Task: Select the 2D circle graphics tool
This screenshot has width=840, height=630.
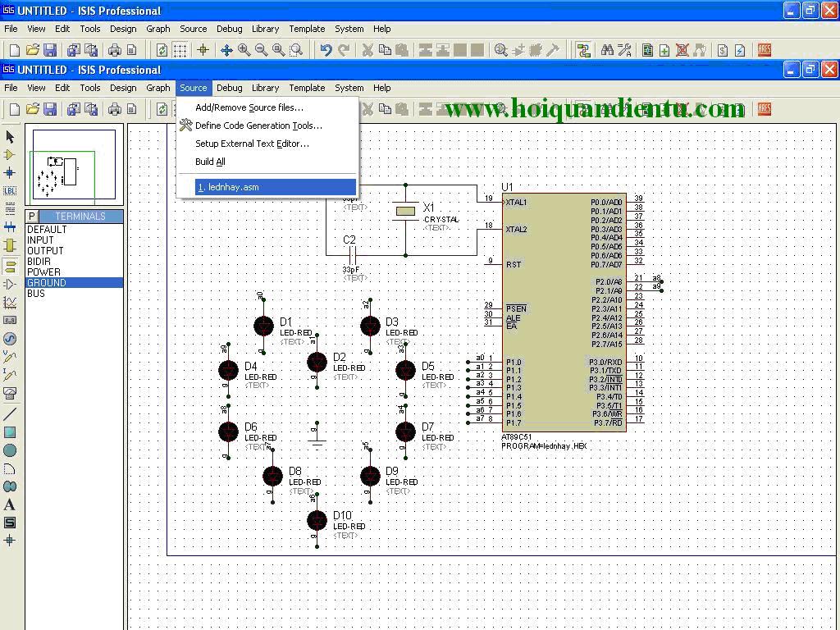Action: click(10, 450)
